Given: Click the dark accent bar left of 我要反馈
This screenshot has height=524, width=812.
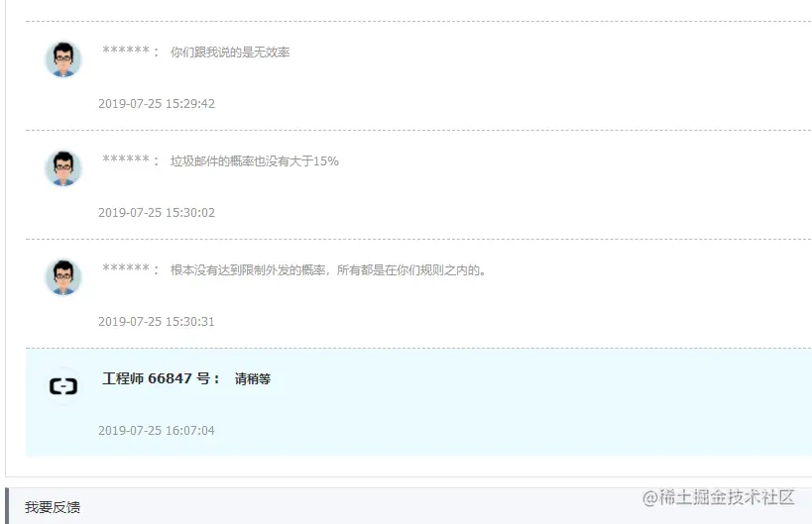Looking at the screenshot, I should 7,506.
